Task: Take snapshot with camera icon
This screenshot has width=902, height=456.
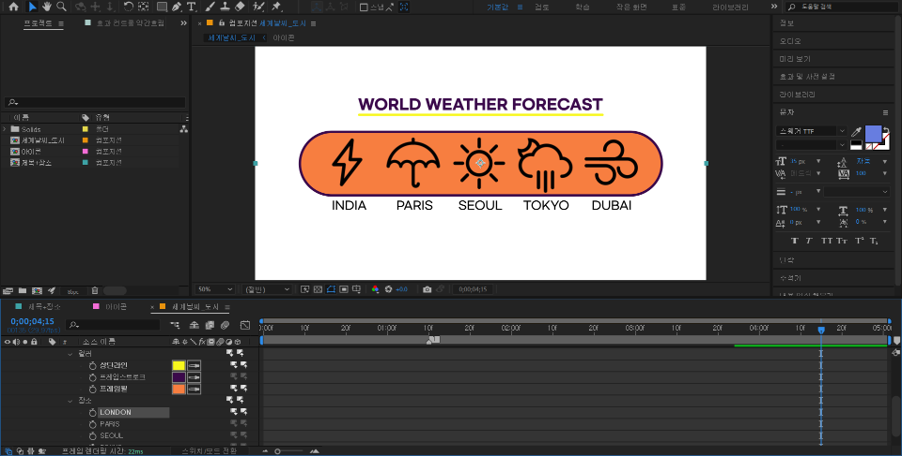Action: (427, 289)
